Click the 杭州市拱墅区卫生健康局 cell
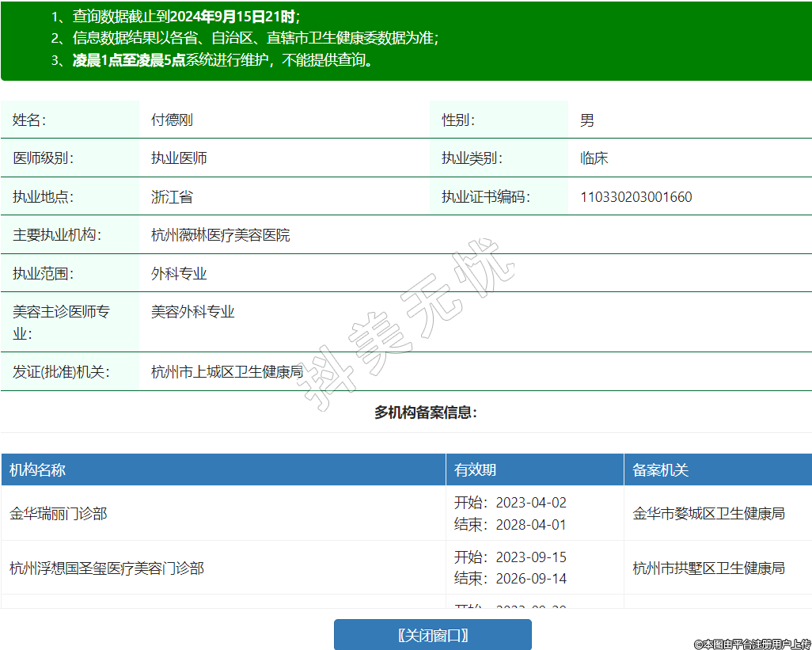 click(708, 568)
